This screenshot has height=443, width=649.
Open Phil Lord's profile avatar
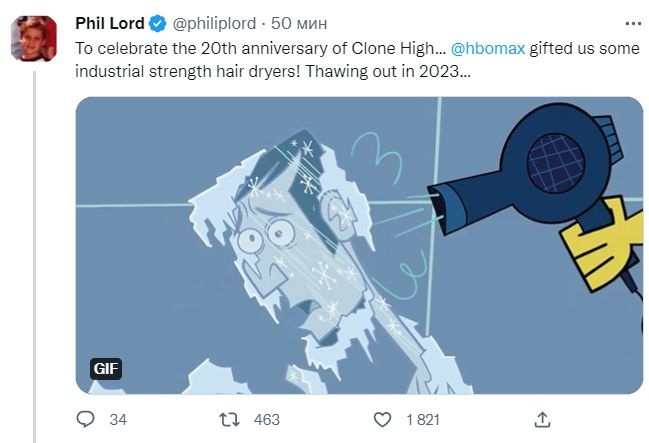32,39
